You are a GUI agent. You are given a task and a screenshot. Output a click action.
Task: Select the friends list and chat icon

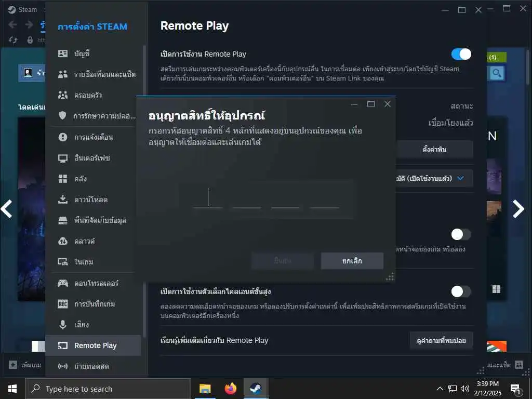pos(63,74)
